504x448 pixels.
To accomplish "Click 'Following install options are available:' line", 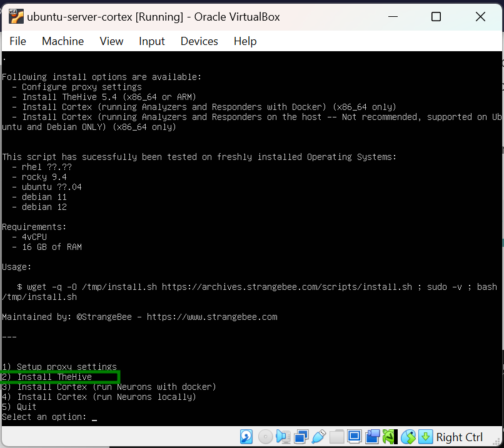I will pyautogui.click(x=101, y=77).
